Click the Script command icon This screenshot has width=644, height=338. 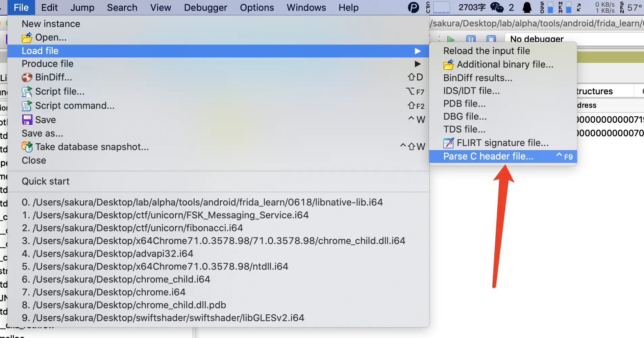coord(27,106)
